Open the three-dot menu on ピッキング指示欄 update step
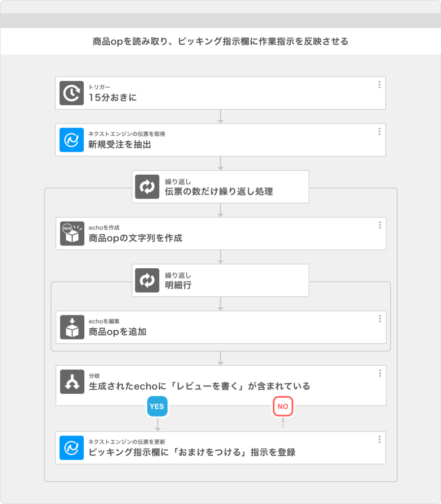The image size is (441, 504). click(379, 440)
